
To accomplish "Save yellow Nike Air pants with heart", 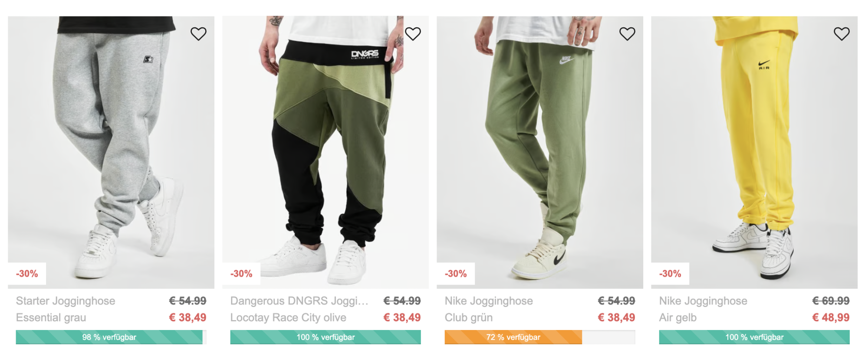I will pyautogui.click(x=842, y=34).
